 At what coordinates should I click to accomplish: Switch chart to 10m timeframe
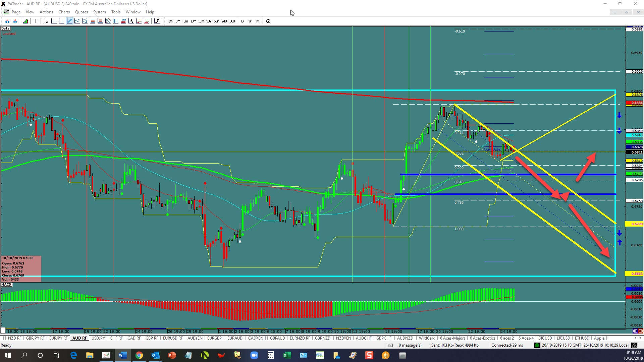tap(193, 21)
